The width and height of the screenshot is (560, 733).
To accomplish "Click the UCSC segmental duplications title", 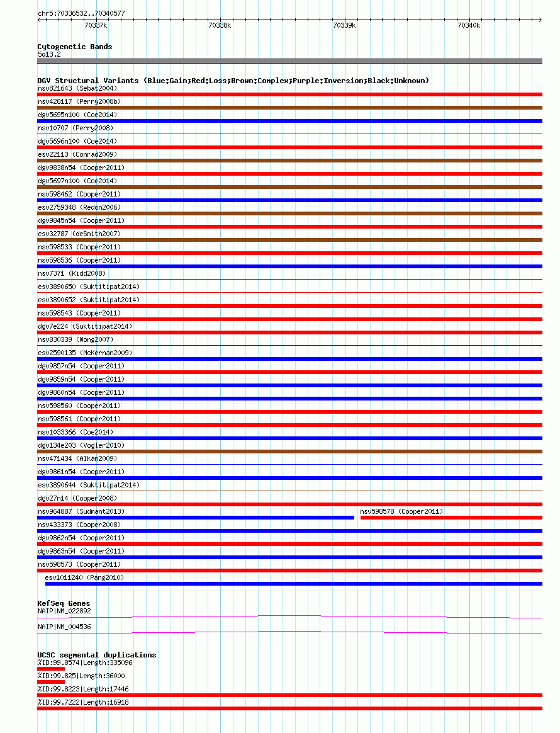I will click(x=97, y=655).
